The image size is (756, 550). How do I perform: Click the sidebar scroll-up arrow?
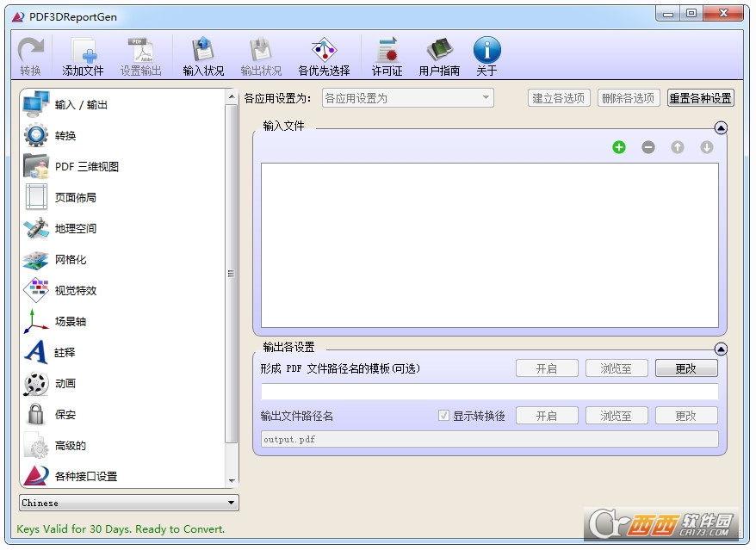[232, 97]
